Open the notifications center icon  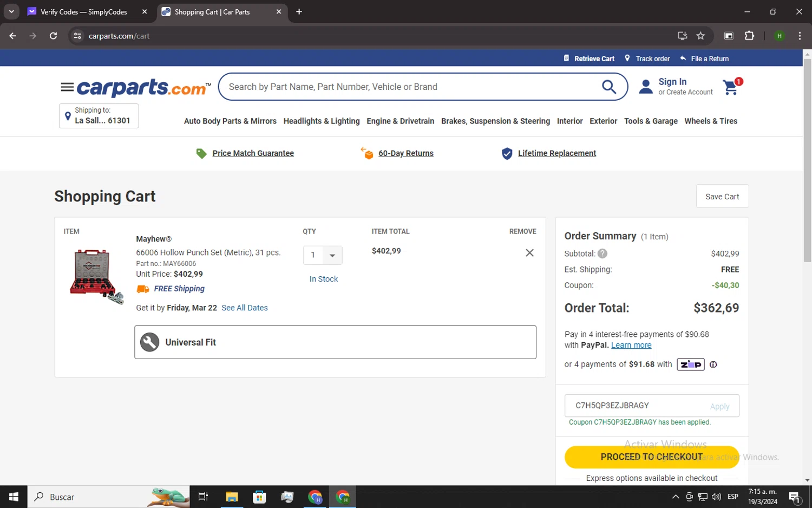tap(795, 497)
